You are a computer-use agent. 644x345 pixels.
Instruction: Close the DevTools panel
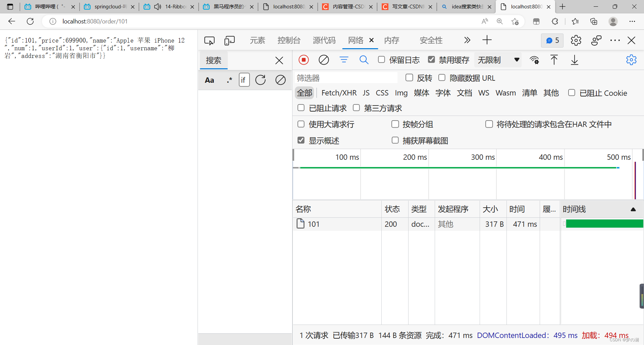pyautogui.click(x=631, y=41)
